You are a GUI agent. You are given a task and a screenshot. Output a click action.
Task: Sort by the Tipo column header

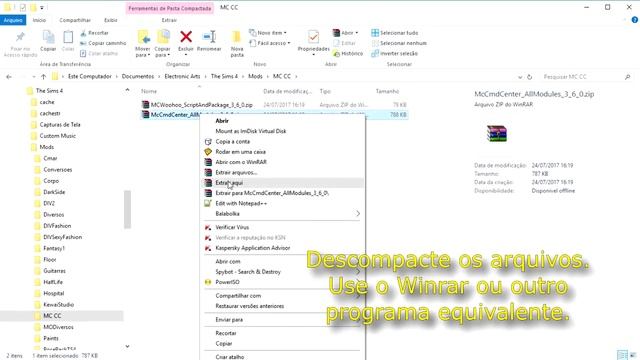point(325,91)
